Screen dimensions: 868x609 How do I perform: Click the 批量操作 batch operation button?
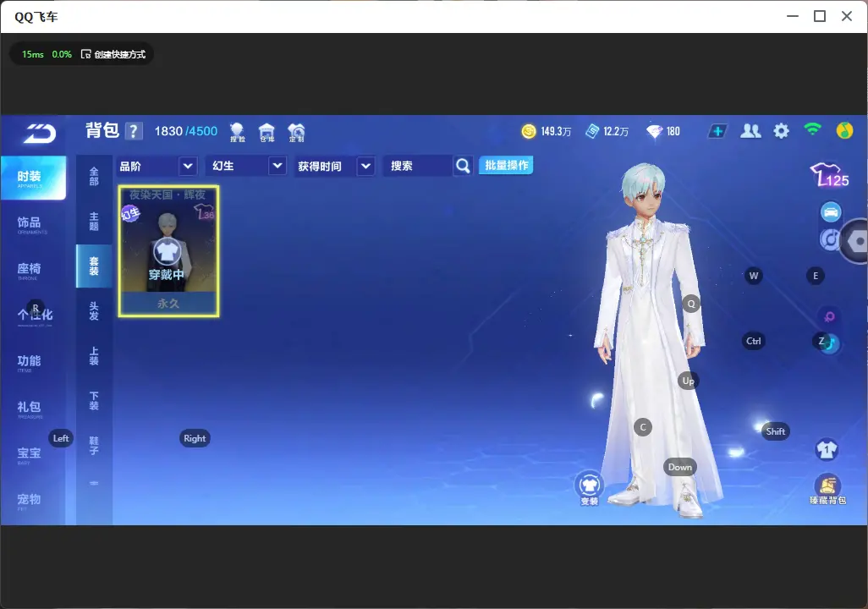pyautogui.click(x=506, y=165)
